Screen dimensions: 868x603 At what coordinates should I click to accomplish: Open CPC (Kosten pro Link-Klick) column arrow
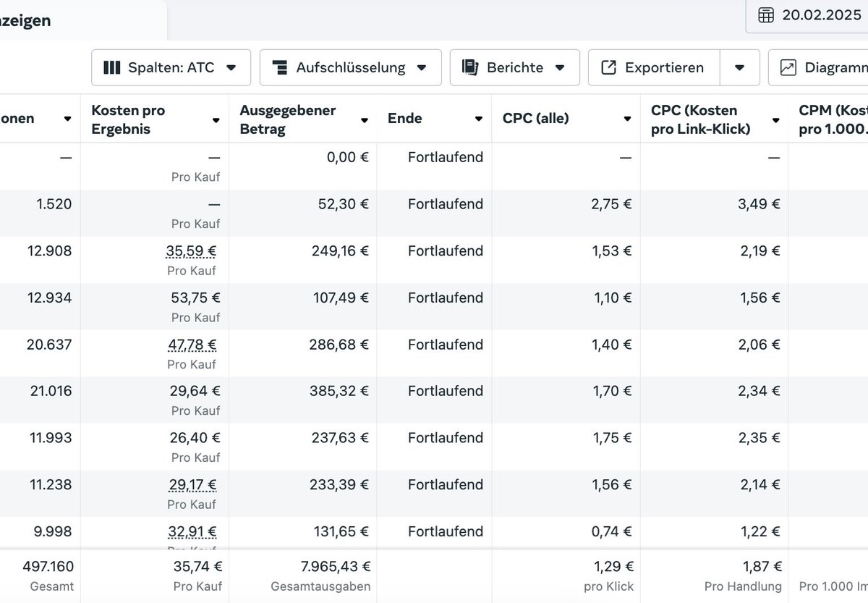(775, 120)
